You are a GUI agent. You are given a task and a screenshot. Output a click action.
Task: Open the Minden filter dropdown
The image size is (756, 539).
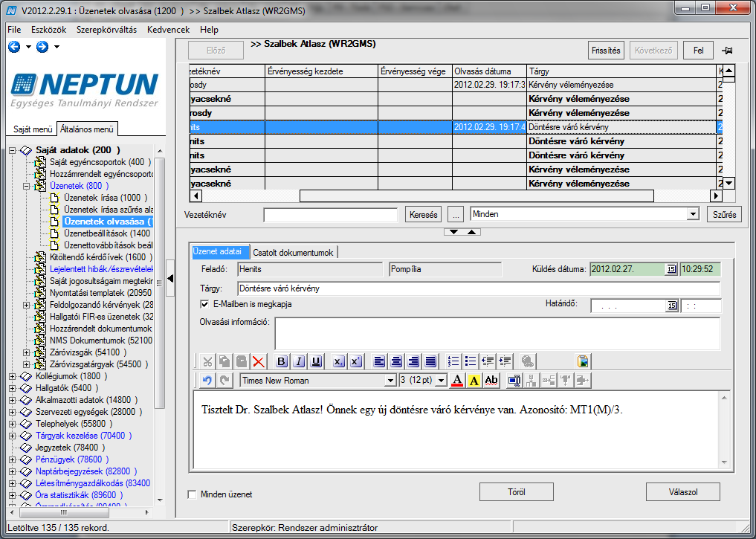[693, 214]
